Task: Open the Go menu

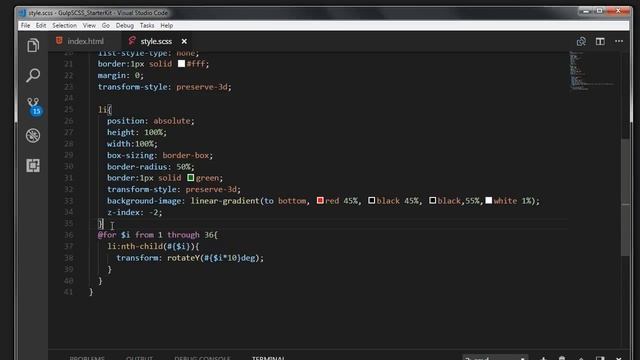Action: pos(106,25)
